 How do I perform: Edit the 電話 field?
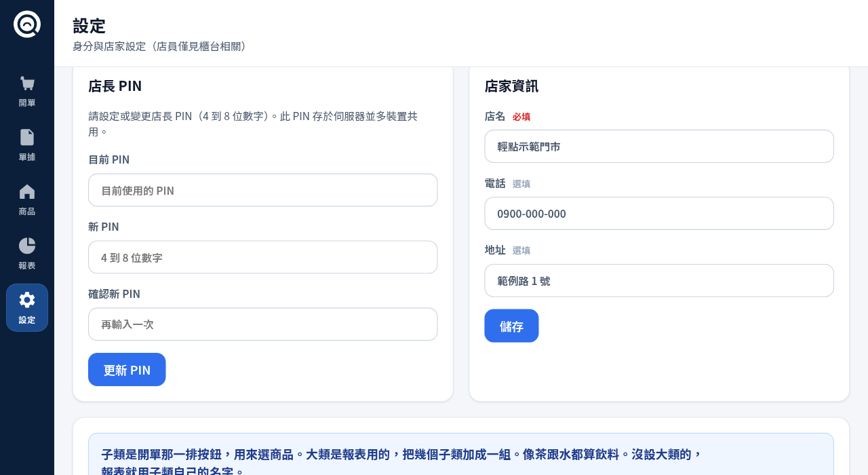pos(659,213)
